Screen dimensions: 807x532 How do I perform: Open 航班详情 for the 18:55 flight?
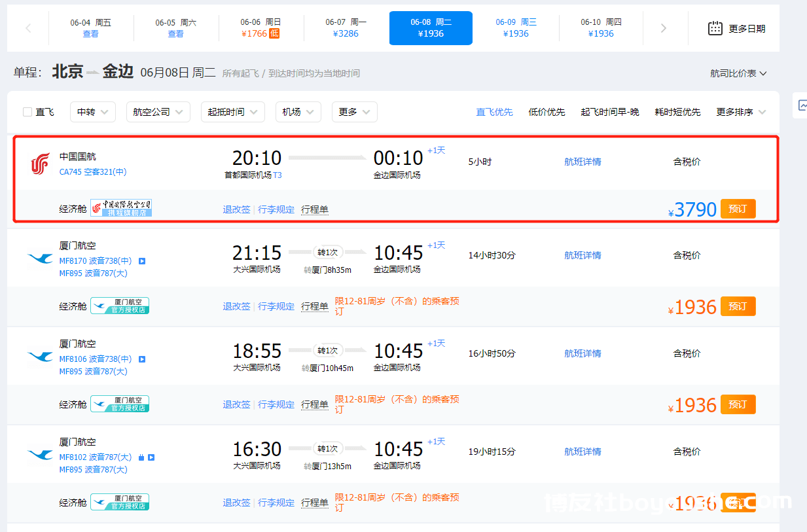[583, 353]
